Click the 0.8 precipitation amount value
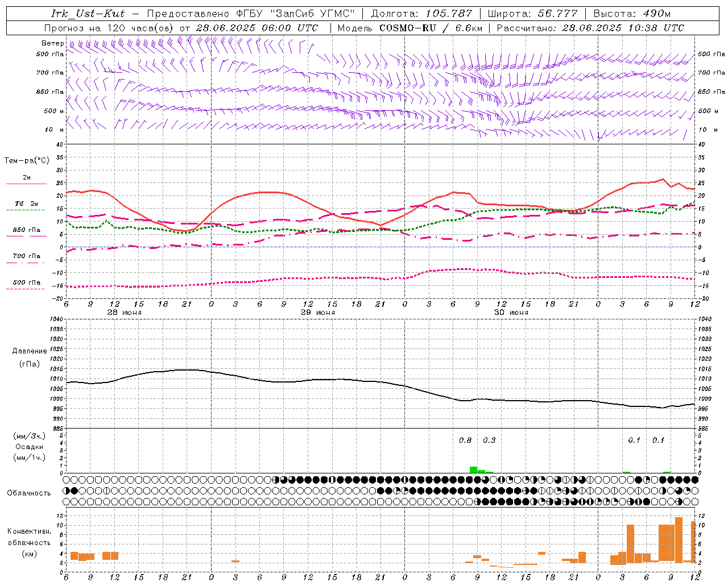728x582 pixels. click(x=465, y=440)
